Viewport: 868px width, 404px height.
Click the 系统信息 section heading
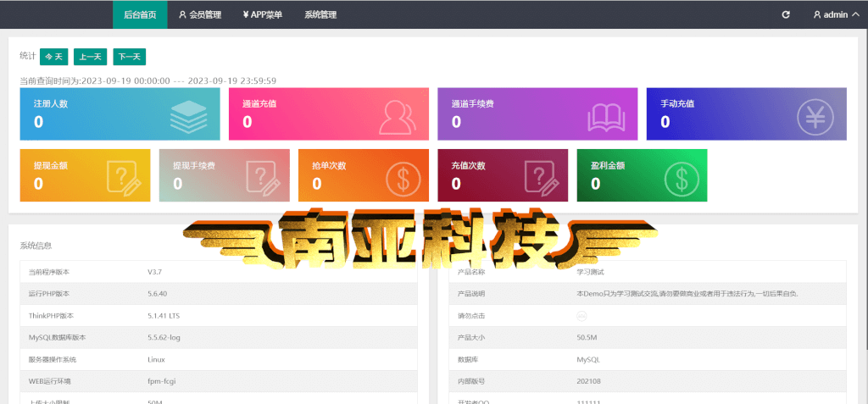pos(36,246)
